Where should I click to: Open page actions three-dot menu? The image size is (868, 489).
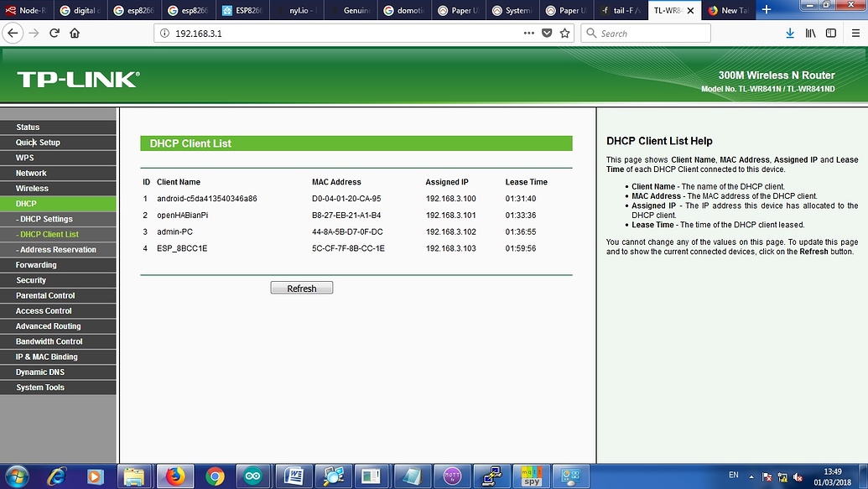click(x=528, y=34)
